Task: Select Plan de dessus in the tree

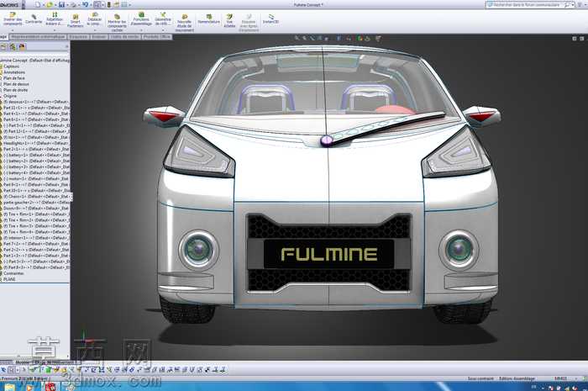Action: (16, 84)
